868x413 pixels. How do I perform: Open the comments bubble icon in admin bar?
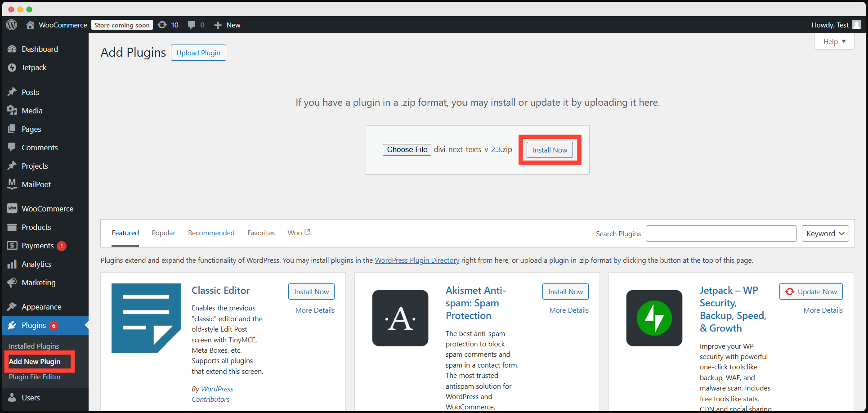pos(192,25)
